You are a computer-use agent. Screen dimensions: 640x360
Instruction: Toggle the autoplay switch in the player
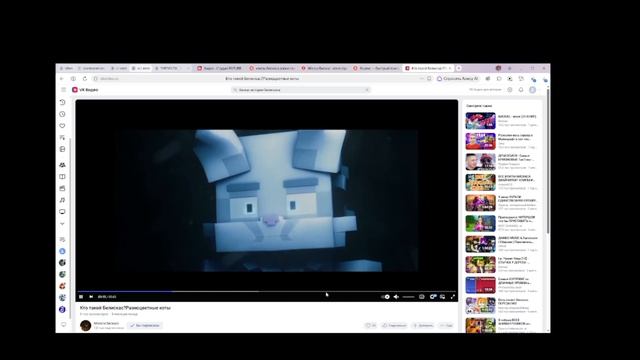386,297
